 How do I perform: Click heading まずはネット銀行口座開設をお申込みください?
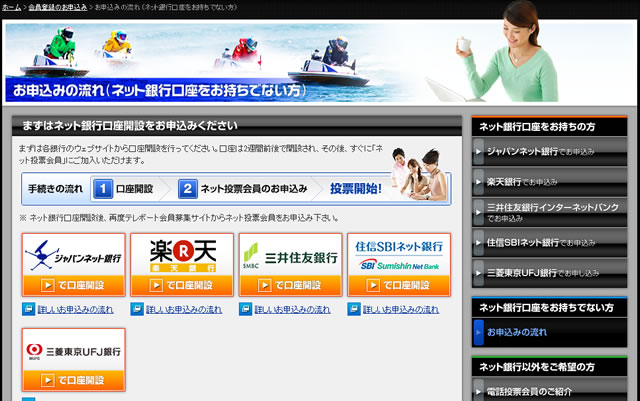point(130,125)
